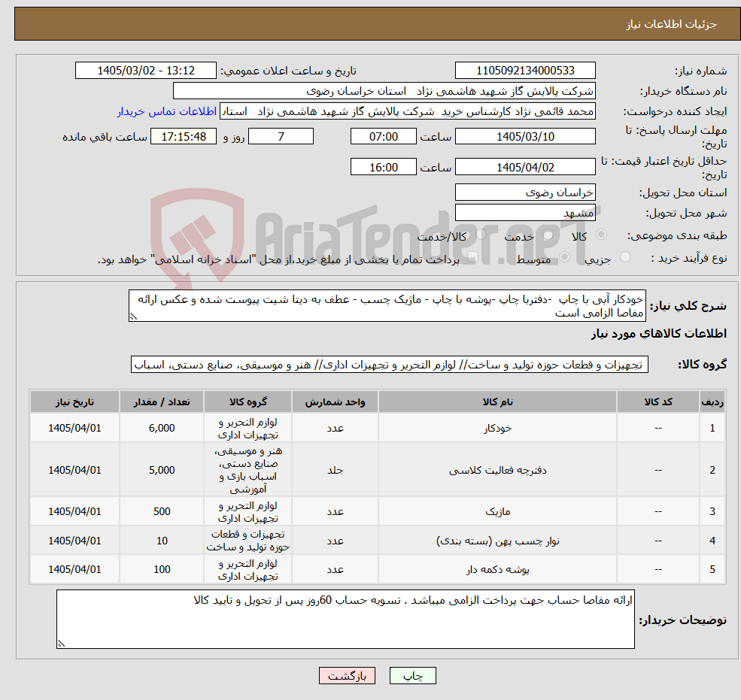Click the جزئیات اطلاعات نیاز header title

672,24
